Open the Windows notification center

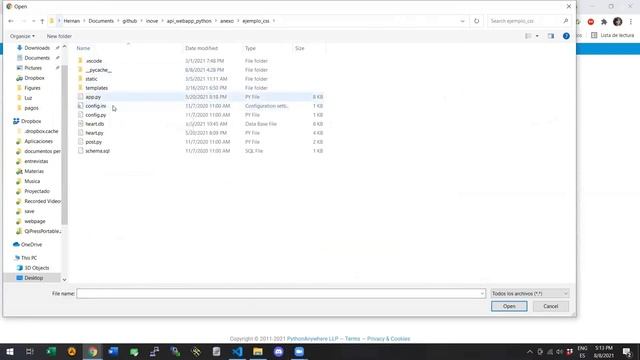coord(627,351)
